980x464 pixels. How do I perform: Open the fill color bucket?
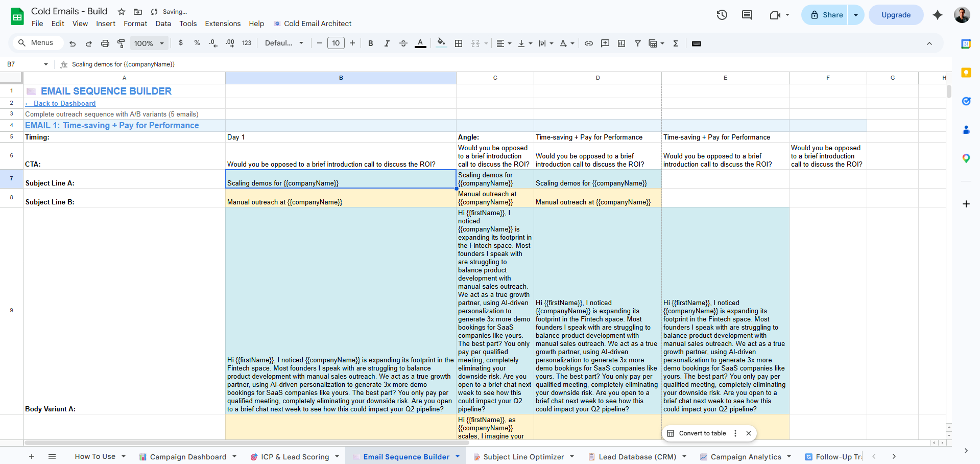point(441,43)
